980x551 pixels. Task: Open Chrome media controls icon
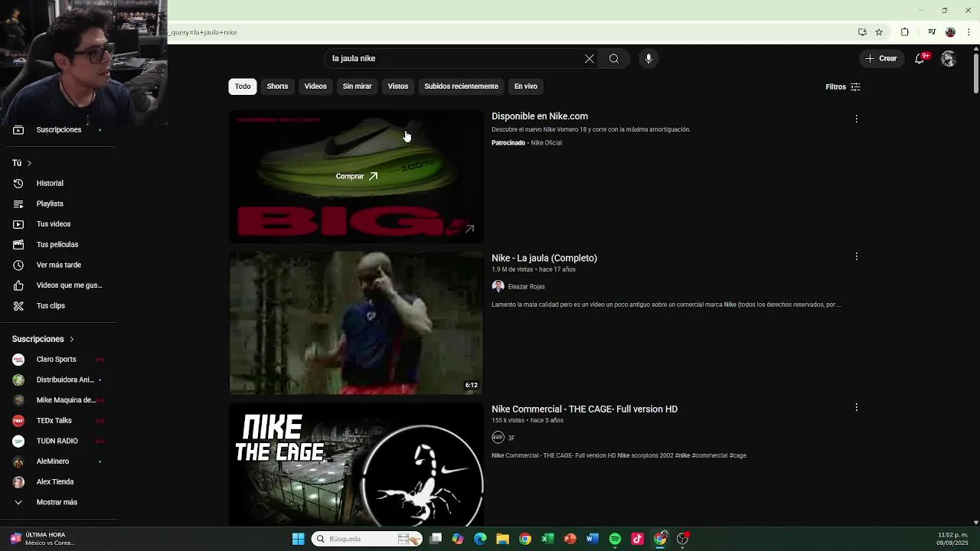pyautogui.click(x=932, y=32)
